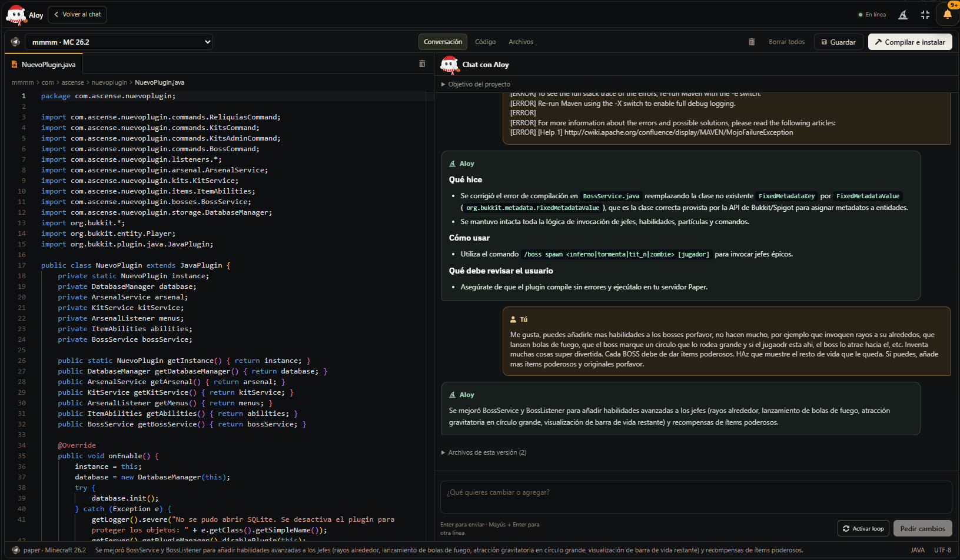Screen dimensions: 960x560
Task: Switch to the Conversación tab
Action: pyautogui.click(x=443, y=42)
